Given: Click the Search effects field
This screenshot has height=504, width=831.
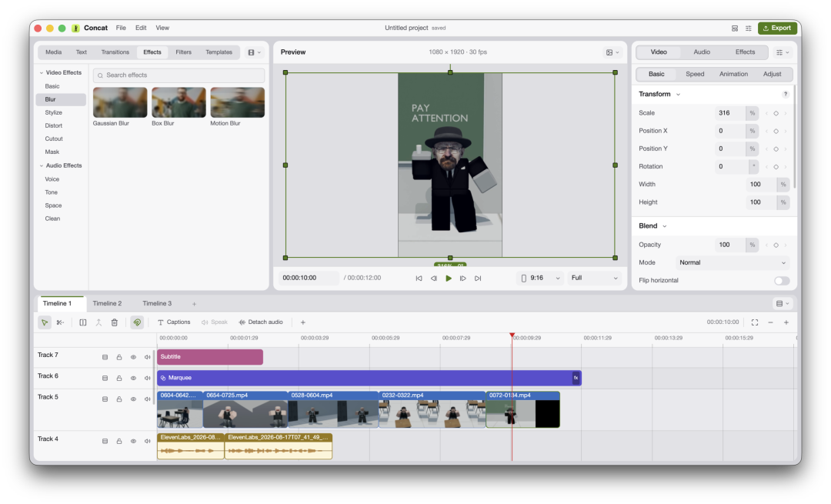Looking at the screenshot, I should (179, 75).
